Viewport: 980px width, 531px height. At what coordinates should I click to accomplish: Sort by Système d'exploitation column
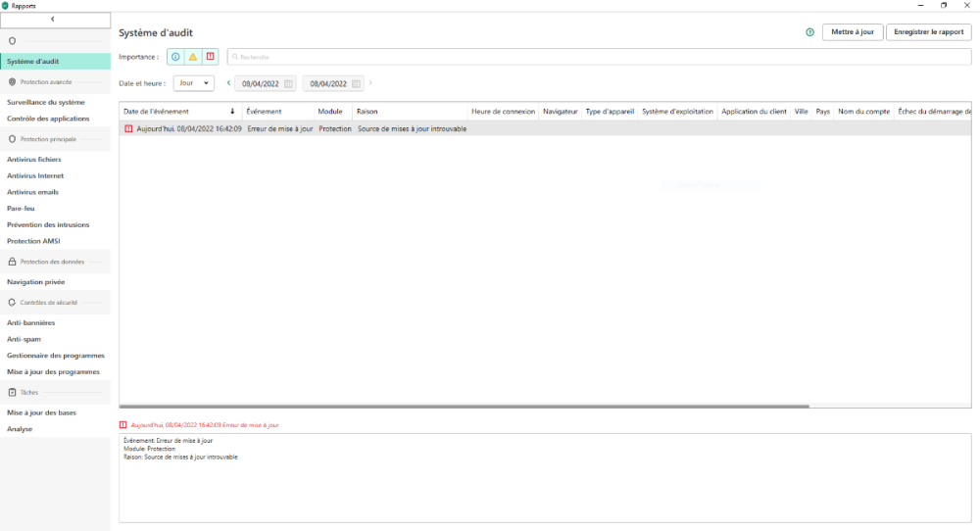point(677,112)
